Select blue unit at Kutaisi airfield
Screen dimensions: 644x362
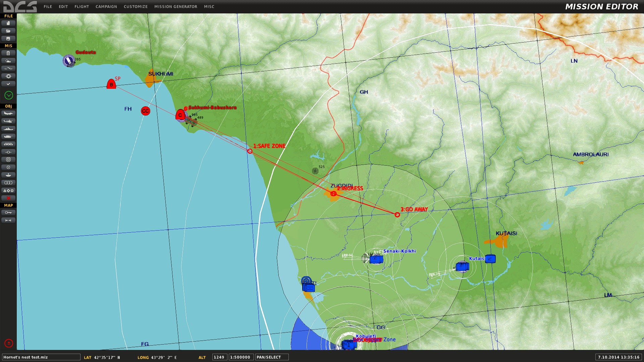pyautogui.click(x=463, y=266)
